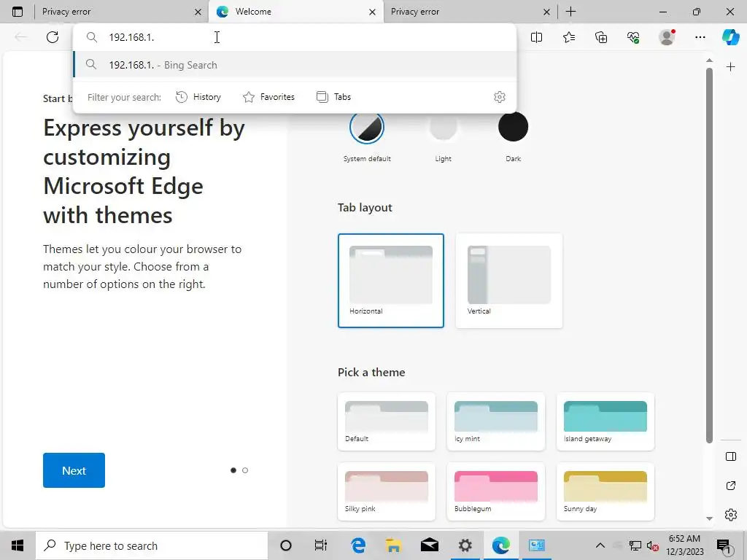Click muted volume speaker tray icon
Image resolution: width=747 pixels, height=560 pixels.
(652, 545)
